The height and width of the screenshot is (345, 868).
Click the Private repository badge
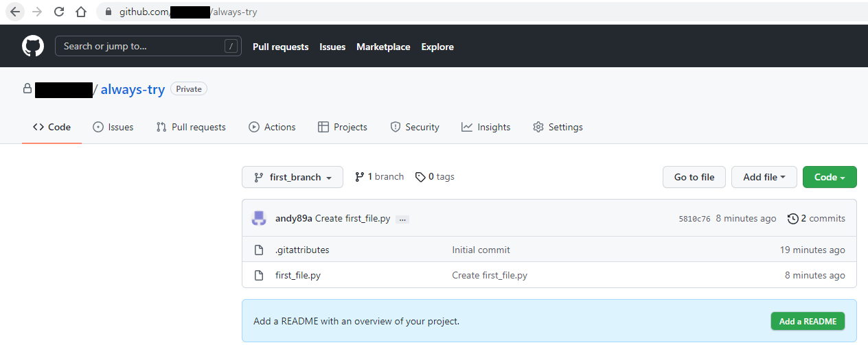tap(189, 89)
